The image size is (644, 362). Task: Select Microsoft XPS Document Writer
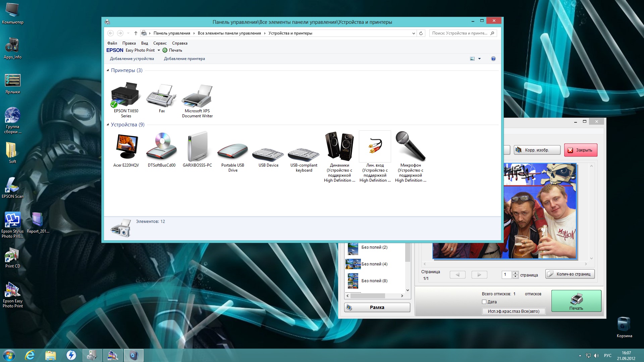point(197,101)
